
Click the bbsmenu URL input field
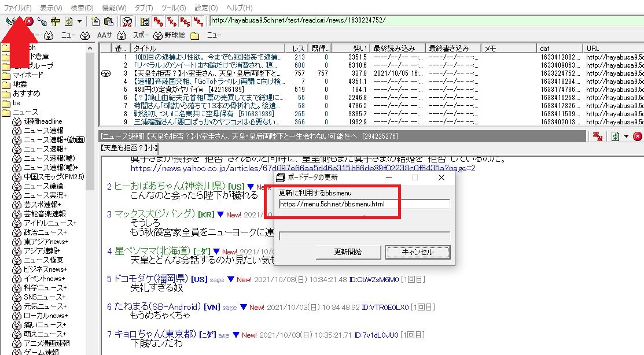[x=365, y=204]
